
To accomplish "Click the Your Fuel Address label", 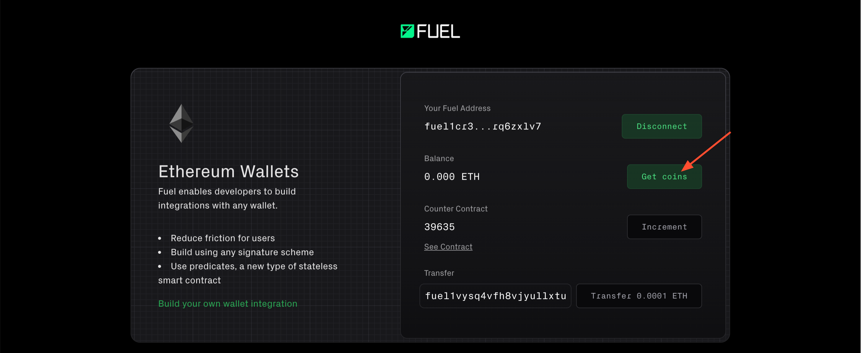I will [x=457, y=108].
